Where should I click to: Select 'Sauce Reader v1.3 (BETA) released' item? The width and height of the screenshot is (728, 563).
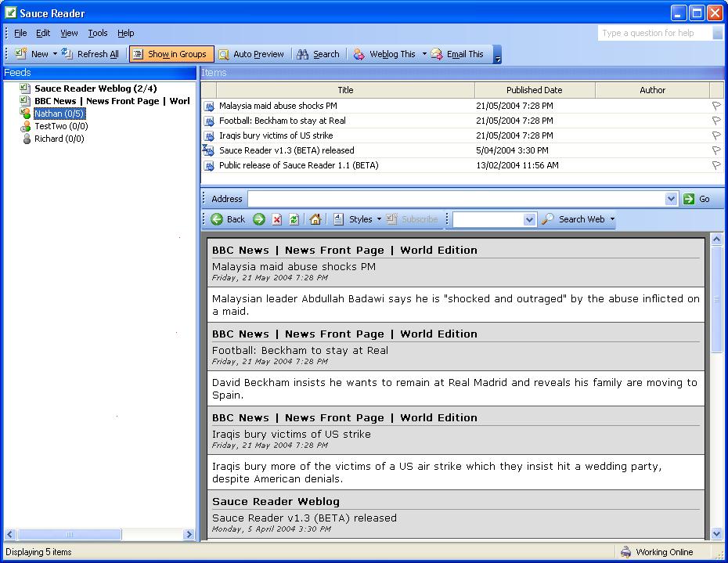coord(462,150)
